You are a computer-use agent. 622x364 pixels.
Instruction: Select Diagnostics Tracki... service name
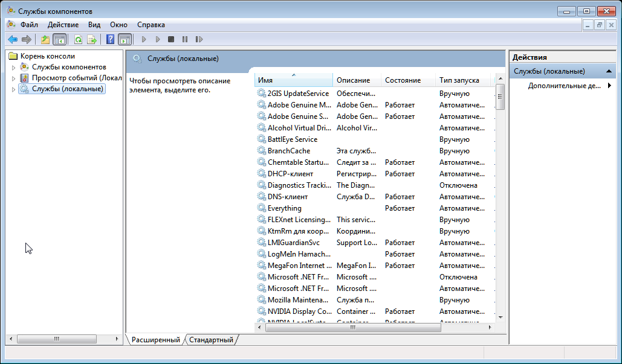tap(299, 185)
